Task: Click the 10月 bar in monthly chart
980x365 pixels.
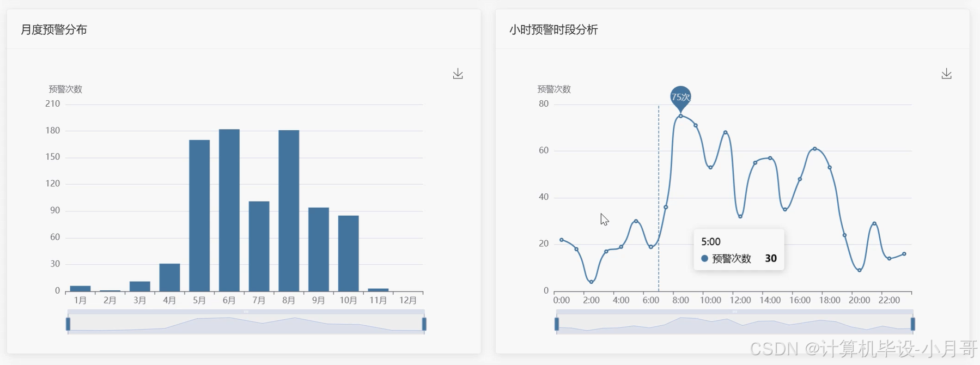Action: click(x=348, y=253)
